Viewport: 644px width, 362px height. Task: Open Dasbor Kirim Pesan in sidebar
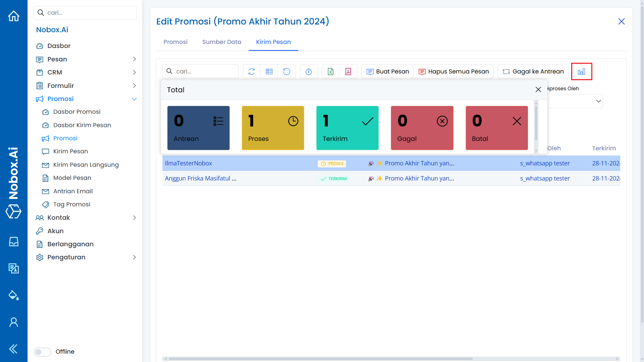82,125
